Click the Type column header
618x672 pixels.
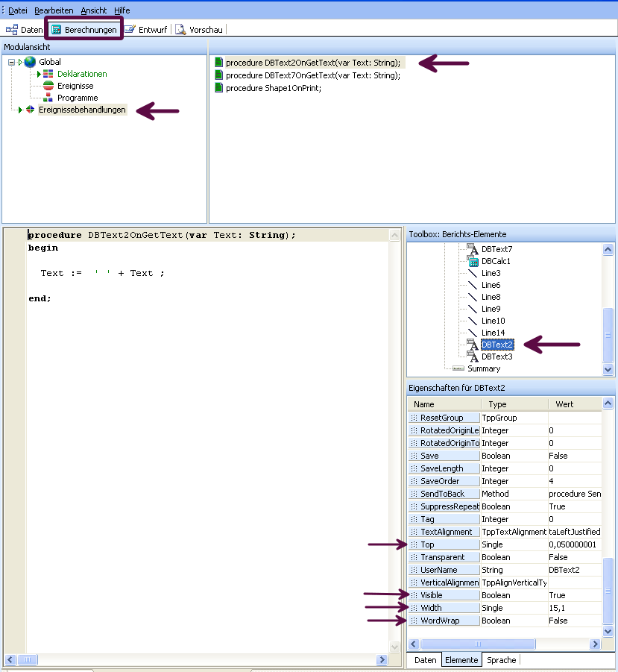click(x=514, y=404)
